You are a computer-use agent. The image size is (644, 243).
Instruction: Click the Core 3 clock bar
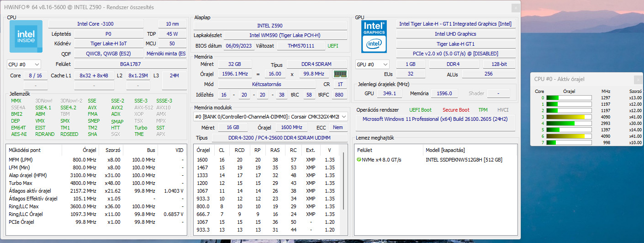tap(569, 117)
